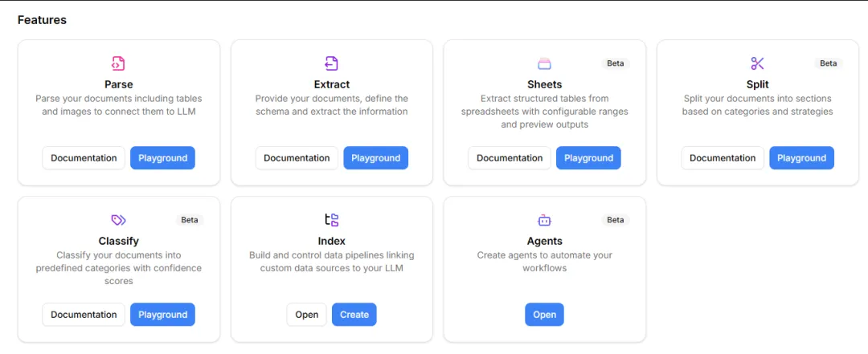Click the Features section heading

[x=42, y=20]
